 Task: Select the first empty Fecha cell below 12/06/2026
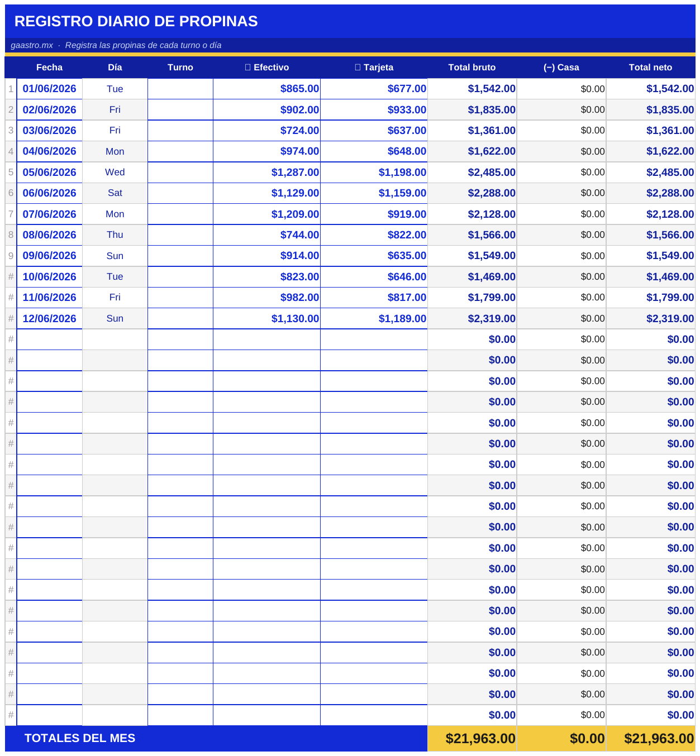pyautogui.click(x=50, y=339)
